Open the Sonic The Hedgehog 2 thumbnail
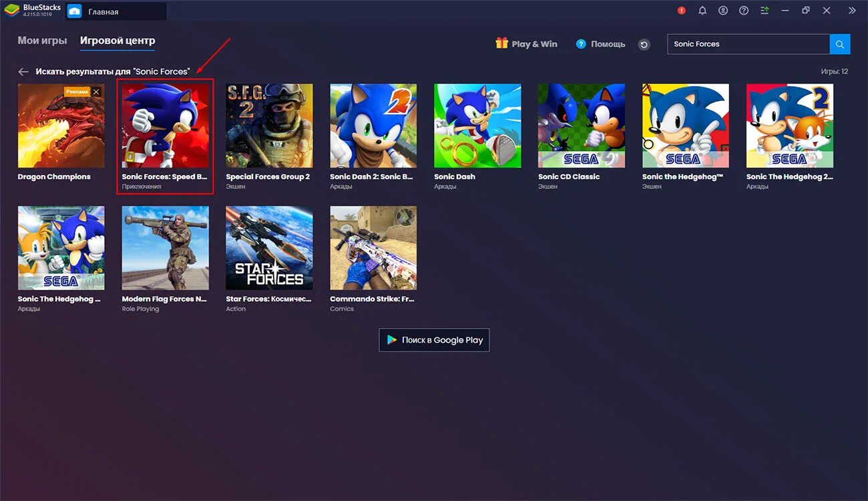This screenshot has height=501, width=868. [x=790, y=126]
